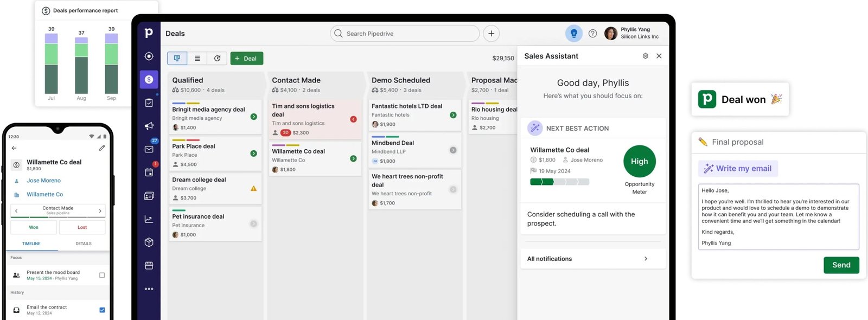
Task: Go to previous pipeline stage on phone
Action: pos(16,210)
